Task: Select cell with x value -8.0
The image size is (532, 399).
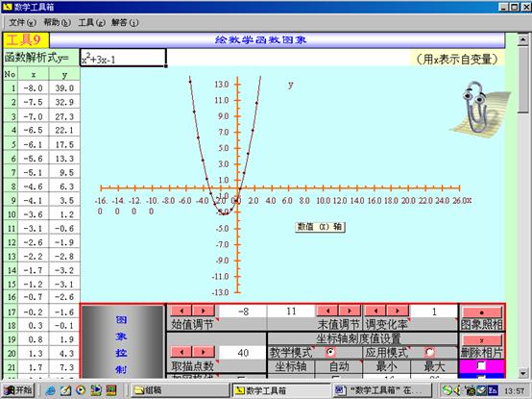Action: 34,87
